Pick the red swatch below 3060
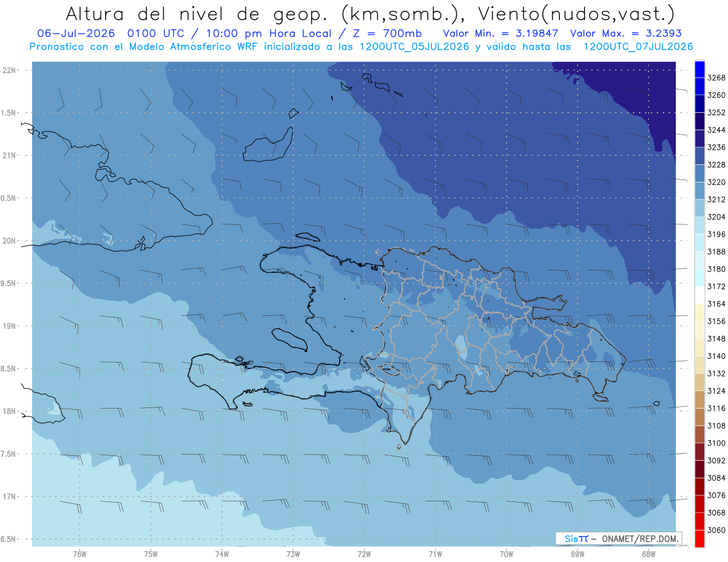 click(x=699, y=538)
